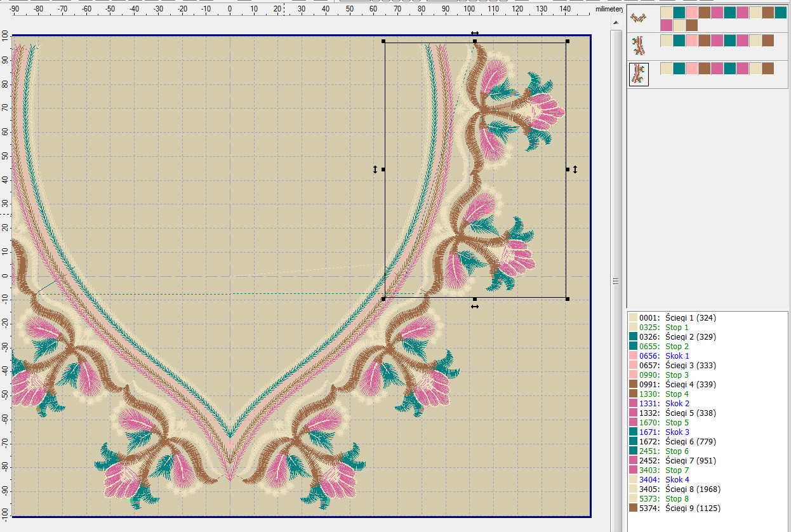Click the top-right corner selection handle
The height and width of the screenshot is (532, 791).
tap(567, 41)
